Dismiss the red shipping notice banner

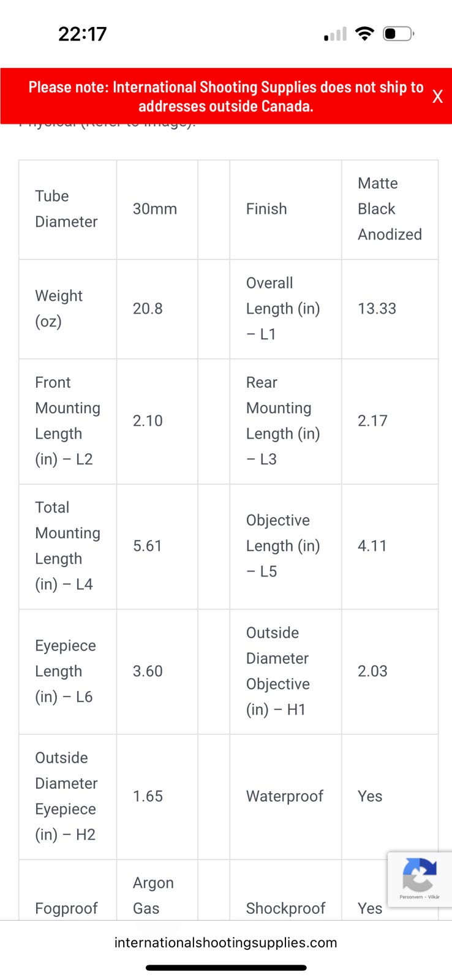tap(437, 96)
